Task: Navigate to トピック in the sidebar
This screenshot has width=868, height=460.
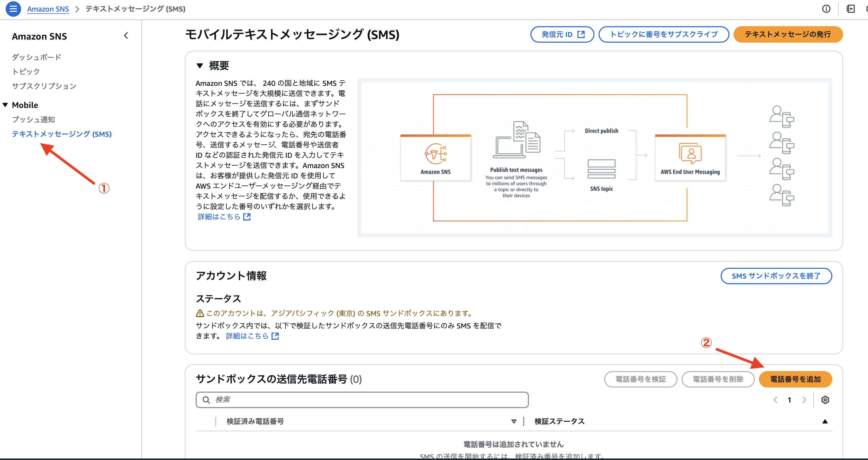Action: [x=25, y=71]
